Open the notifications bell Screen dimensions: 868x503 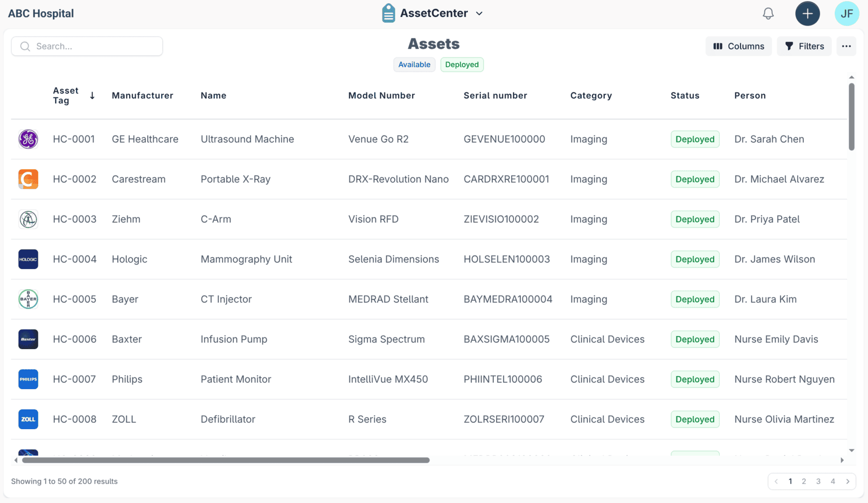768,14
